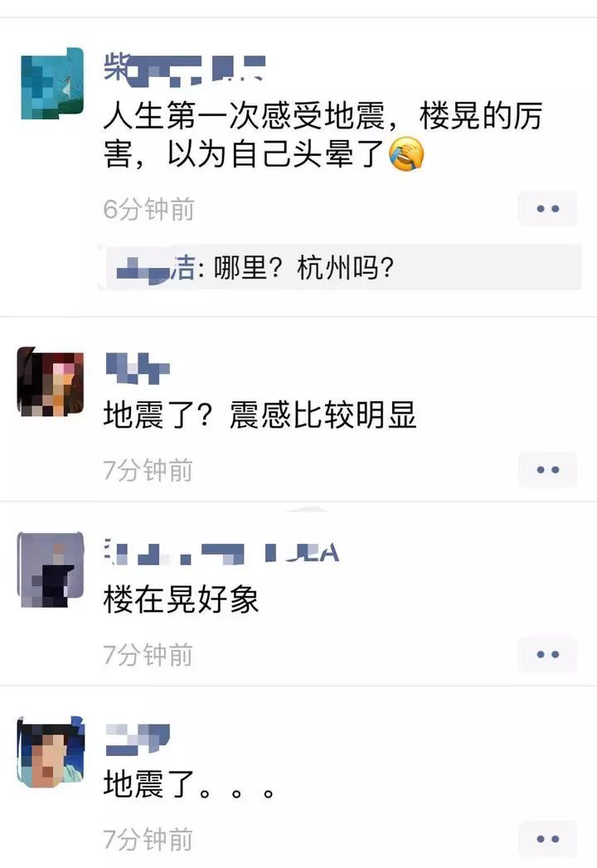
Task: Open the blurred username above 地震了。。。
Action: [x=138, y=739]
